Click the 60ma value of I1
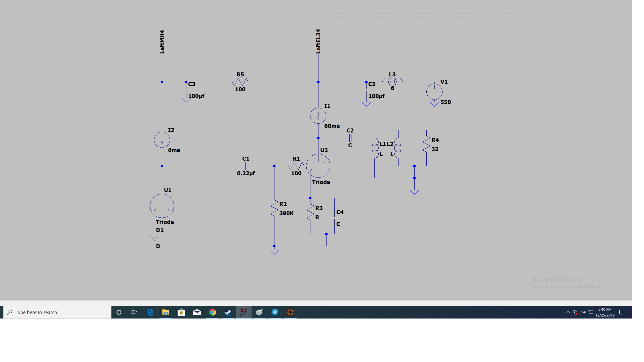 pyautogui.click(x=332, y=126)
